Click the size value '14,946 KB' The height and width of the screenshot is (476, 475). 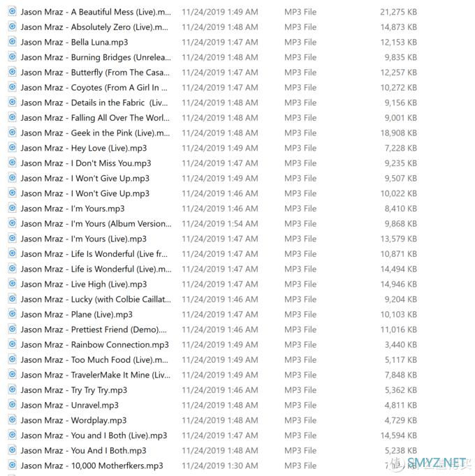[x=398, y=285]
